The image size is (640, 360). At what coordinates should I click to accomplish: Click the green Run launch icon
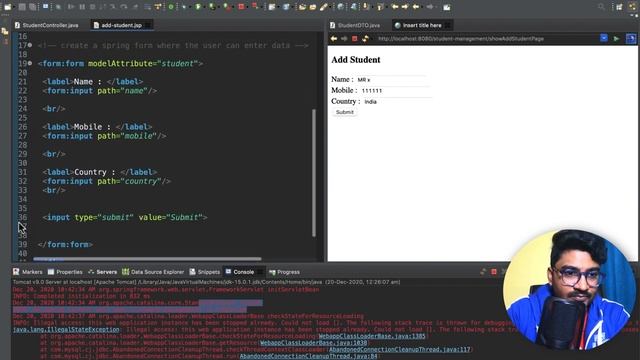pyautogui.click(x=198, y=7)
